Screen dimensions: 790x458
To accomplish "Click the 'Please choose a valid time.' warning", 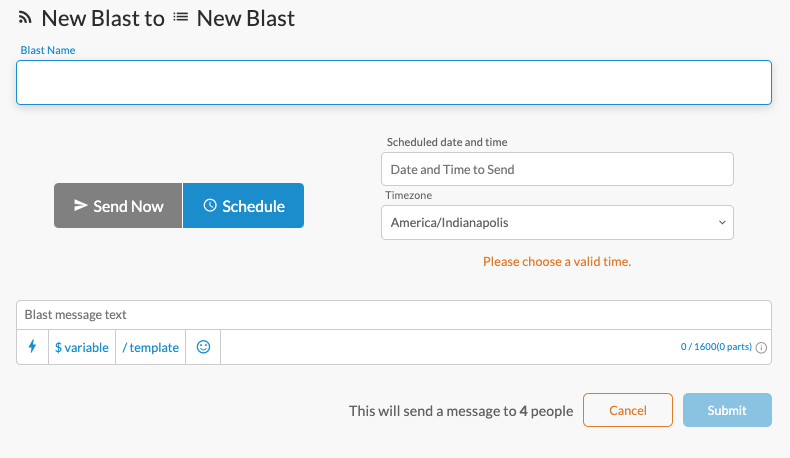I will (x=557, y=261).
